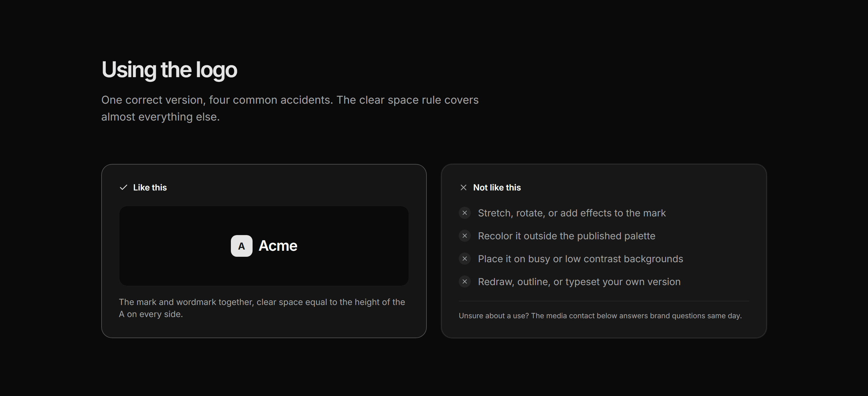Click the divider line above Unsure note

point(604,301)
